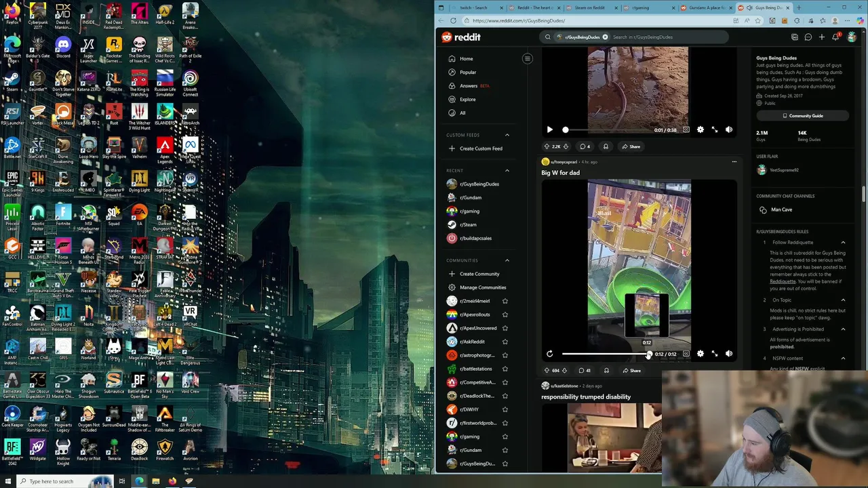Image resolution: width=868 pixels, height=488 pixels.
Task: Select the Hollow Knight desktop icon
Action: click(x=63, y=451)
